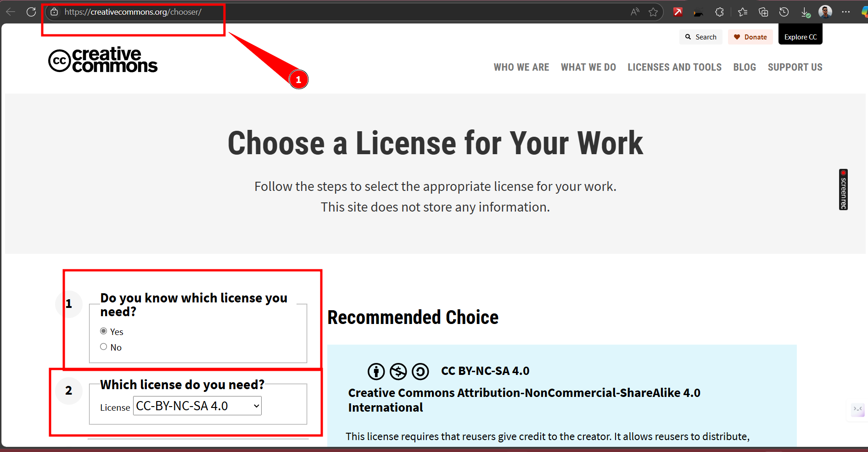Click the Attribution (BY) license icon
Image resolution: width=868 pixels, height=452 pixels.
point(376,371)
